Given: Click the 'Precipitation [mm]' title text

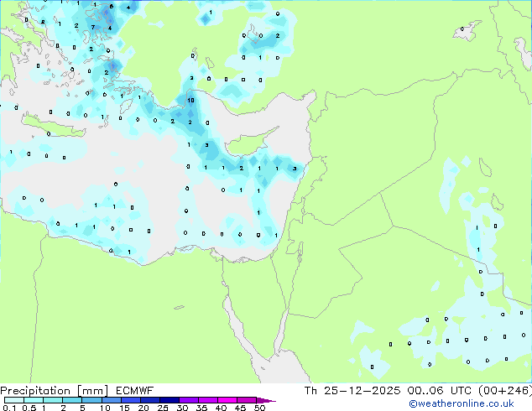Looking at the screenshot, I should point(55,391).
